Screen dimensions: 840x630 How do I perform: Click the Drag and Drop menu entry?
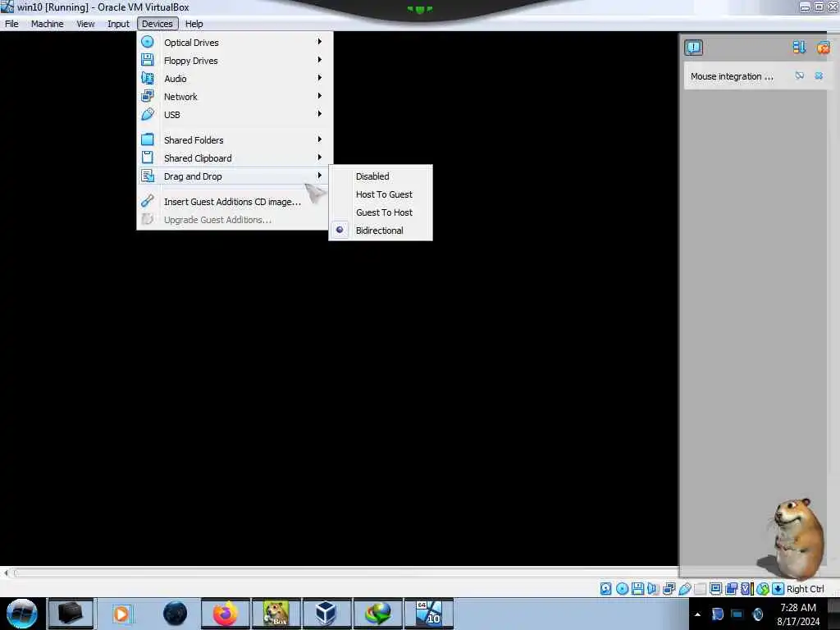pyautogui.click(x=235, y=176)
